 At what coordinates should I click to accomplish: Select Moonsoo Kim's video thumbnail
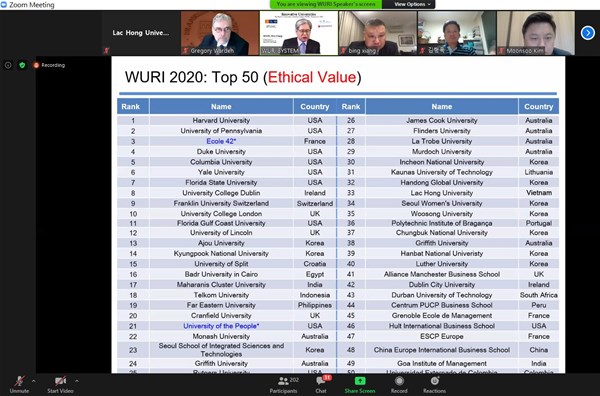[535, 33]
